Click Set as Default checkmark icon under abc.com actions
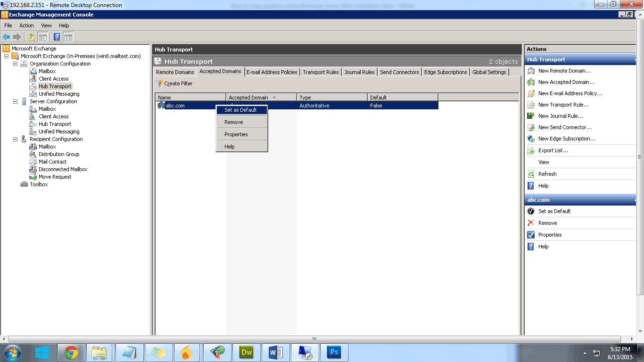 click(530, 211)
